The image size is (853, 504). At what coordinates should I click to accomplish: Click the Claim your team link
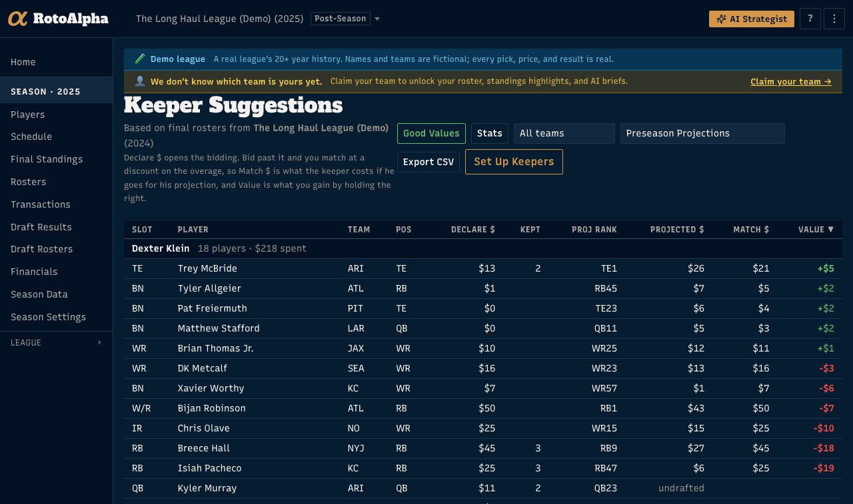tap(791, 81)
